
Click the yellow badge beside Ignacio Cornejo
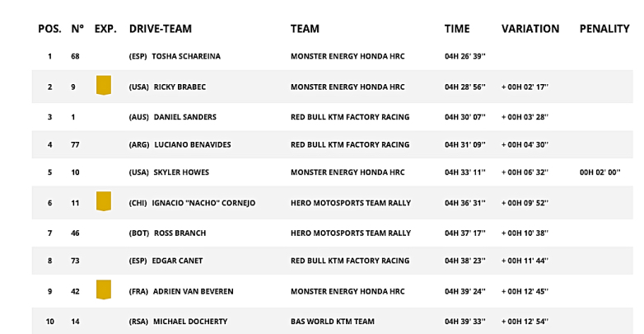click(x=104, y=201)
